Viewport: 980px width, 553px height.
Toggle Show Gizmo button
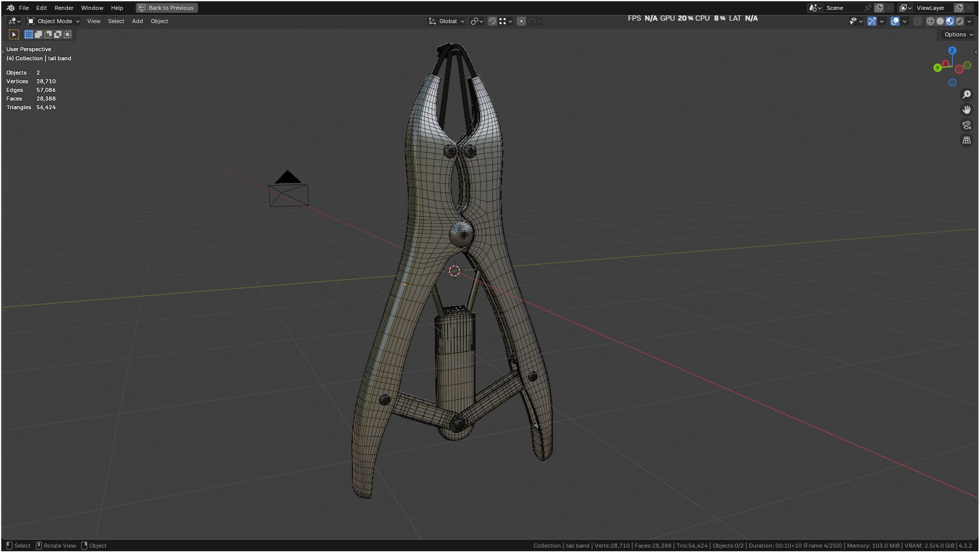point(872,21)
